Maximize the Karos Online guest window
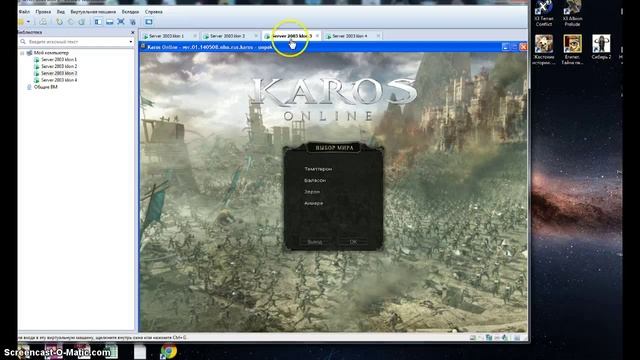Viewport: 640px width, 360px height. pyautogui.click(x=514, y=47)
